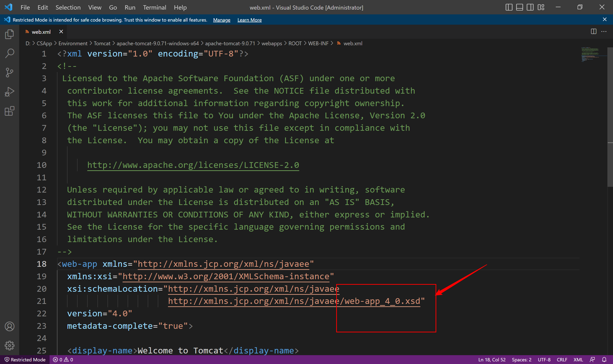Click the feedback icon in status bar
613x364 pixels.
coord(592,360)
